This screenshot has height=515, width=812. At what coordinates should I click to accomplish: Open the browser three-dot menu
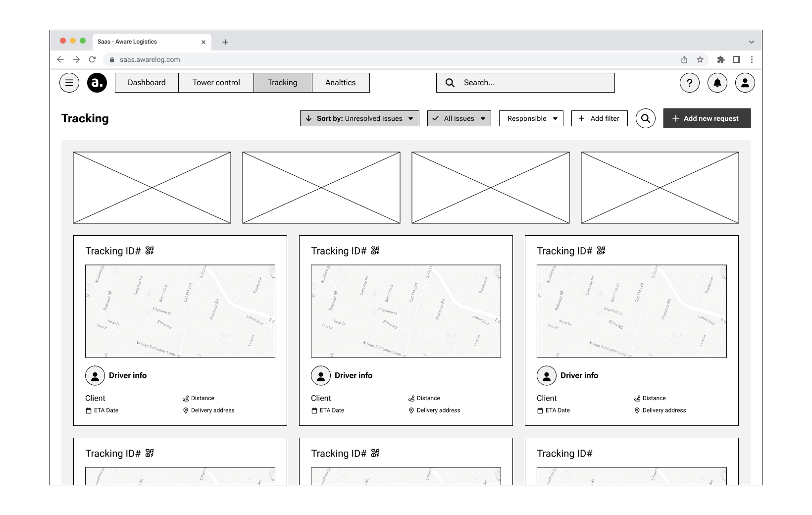(x=752, y=59)
